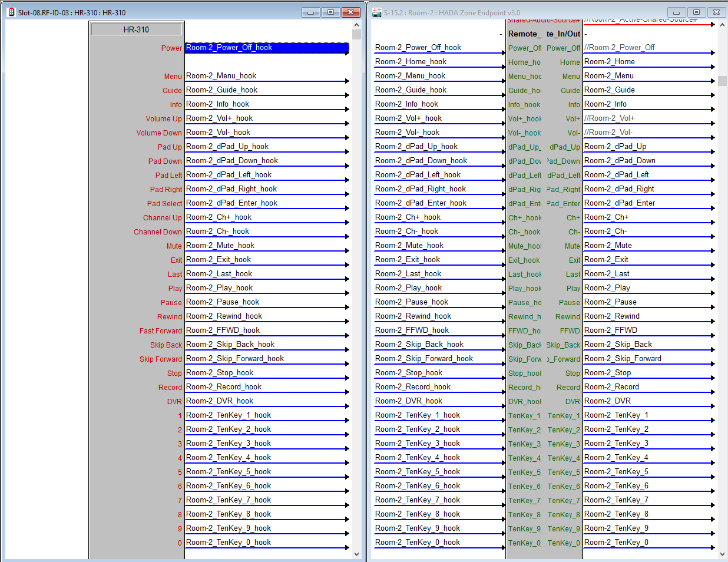Screen dimensions: 728x562
Task: Click the HR-310 window scrollbar down arrow
Action: pos(356,554)
